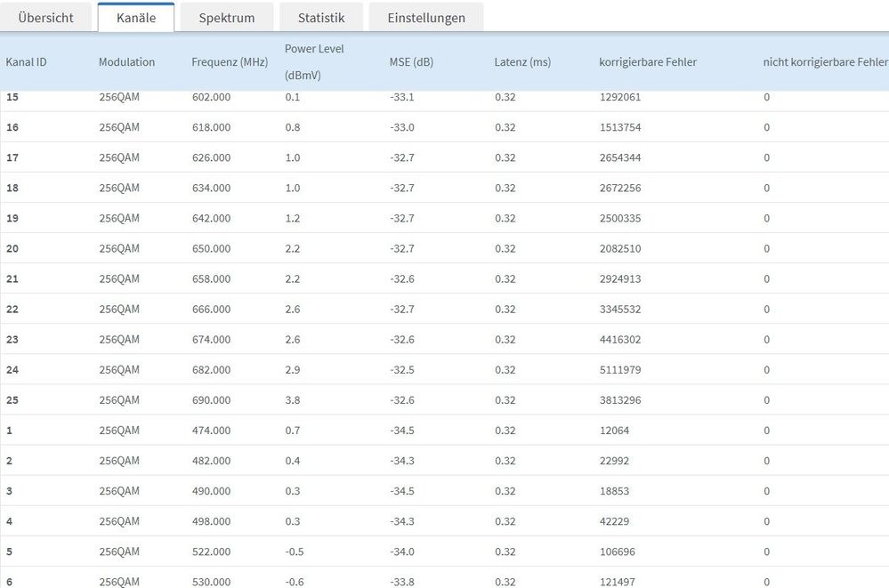Click the korrigierbare Fehler column header
Screen dimensions: 889x588
[648, 61]
